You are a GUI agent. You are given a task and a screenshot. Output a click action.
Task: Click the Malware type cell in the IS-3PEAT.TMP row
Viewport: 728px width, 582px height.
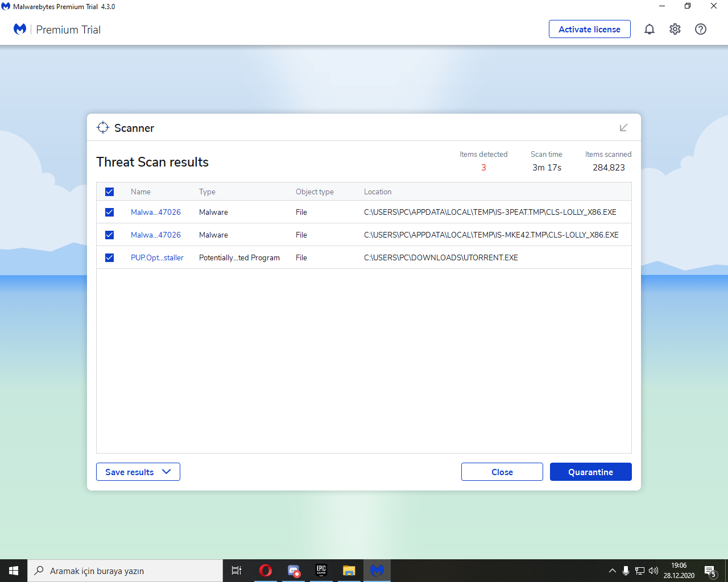[x=213, y=212]
